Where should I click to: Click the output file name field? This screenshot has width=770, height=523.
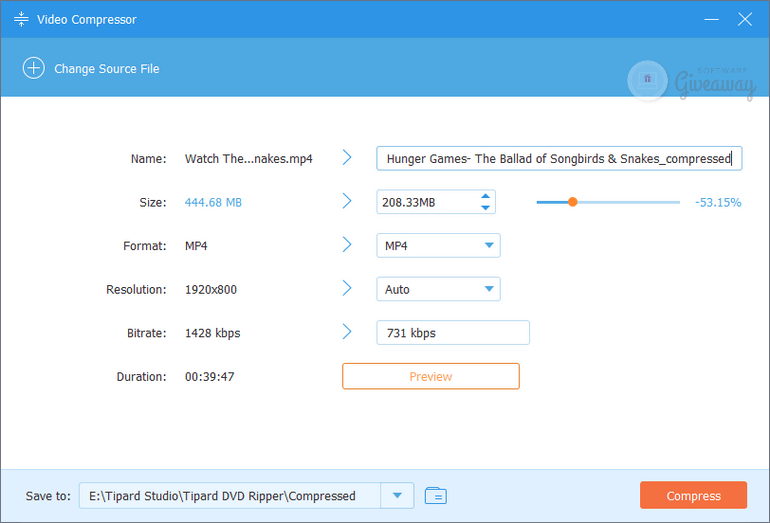click(559, 159)
